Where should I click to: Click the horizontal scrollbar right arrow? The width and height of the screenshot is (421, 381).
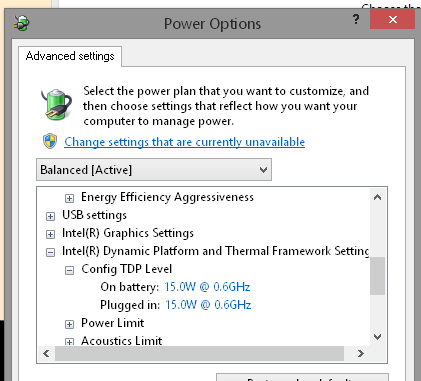[361, 353]
